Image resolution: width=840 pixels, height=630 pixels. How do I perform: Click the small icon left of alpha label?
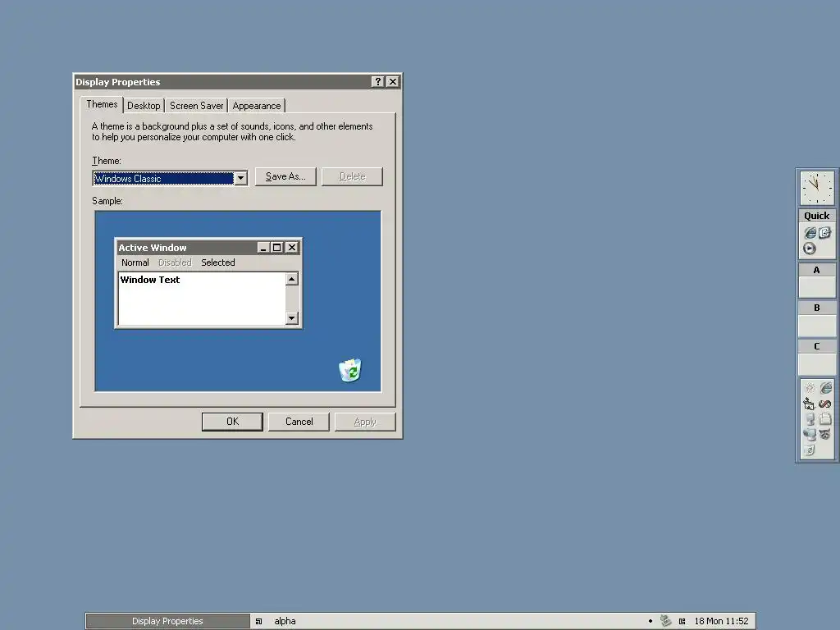click(258, 621)
